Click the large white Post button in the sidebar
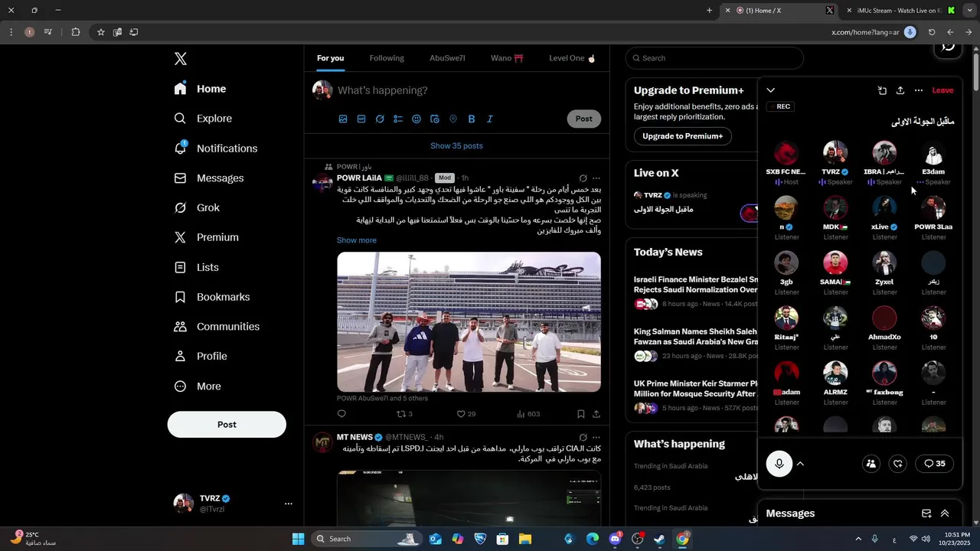Image resolution: width=980 pixels, height=551 pixels. point(227,425)
